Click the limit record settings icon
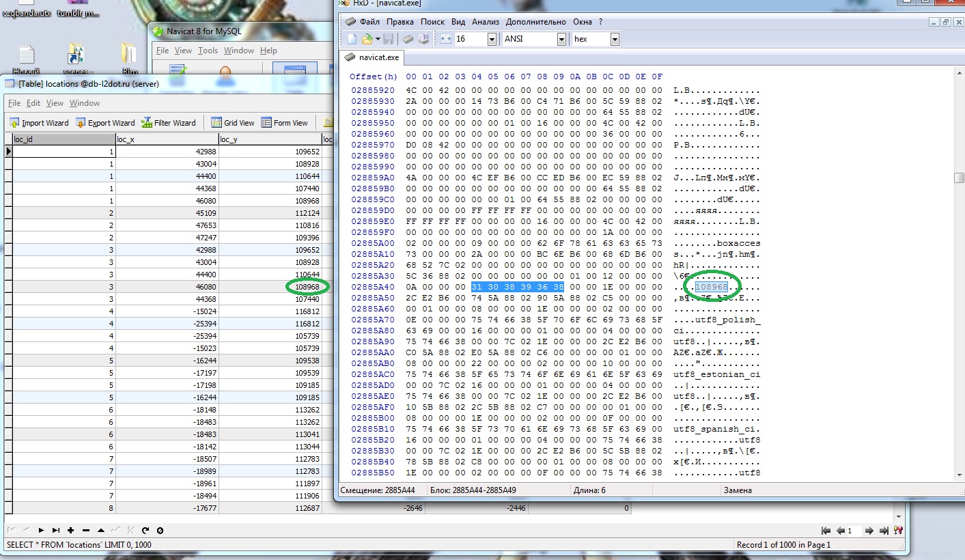 click(898, 531)
